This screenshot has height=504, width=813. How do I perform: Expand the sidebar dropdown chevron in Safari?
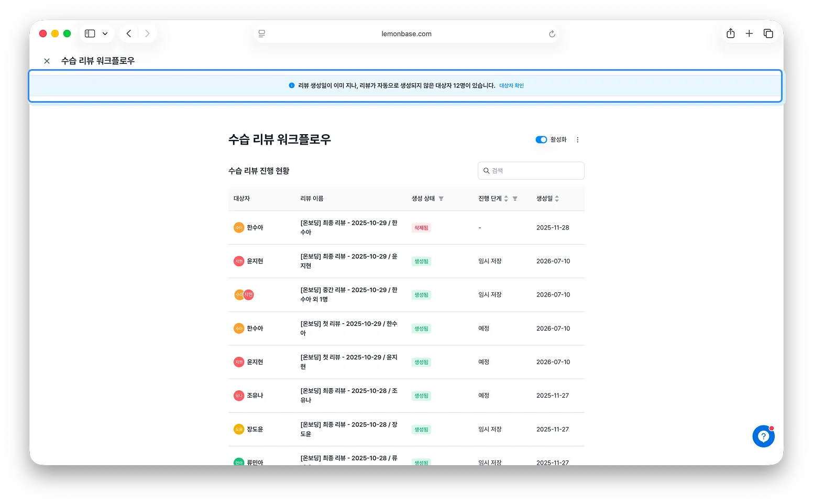(105, 34)
